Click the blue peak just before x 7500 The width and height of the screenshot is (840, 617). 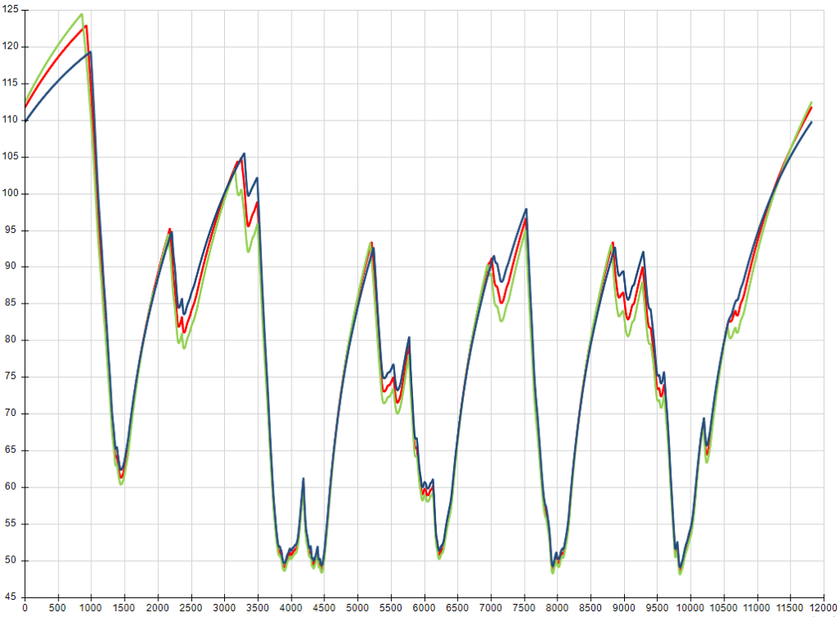click(526, 209)
